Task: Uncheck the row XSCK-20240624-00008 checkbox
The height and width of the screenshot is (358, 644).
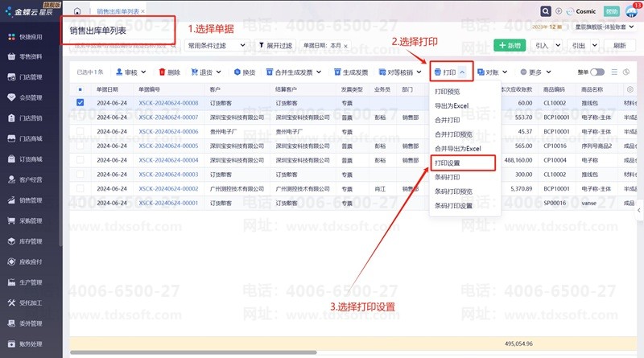Action: pos(80,103)
